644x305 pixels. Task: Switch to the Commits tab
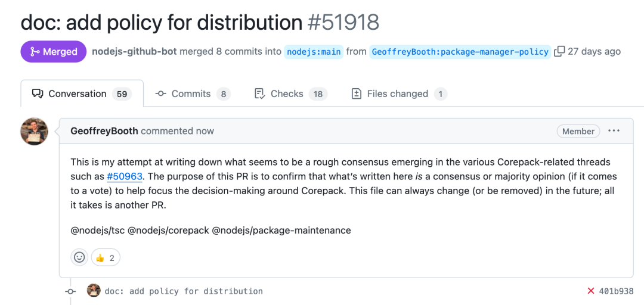coord(193,94)
